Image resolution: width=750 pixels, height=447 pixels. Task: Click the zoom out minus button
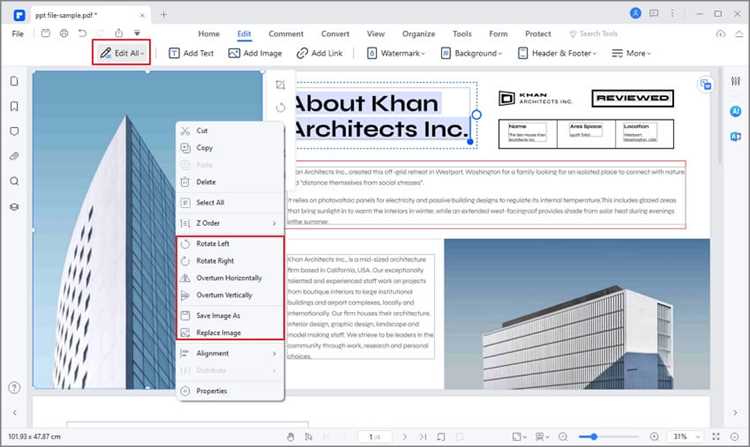click(563, 436)
